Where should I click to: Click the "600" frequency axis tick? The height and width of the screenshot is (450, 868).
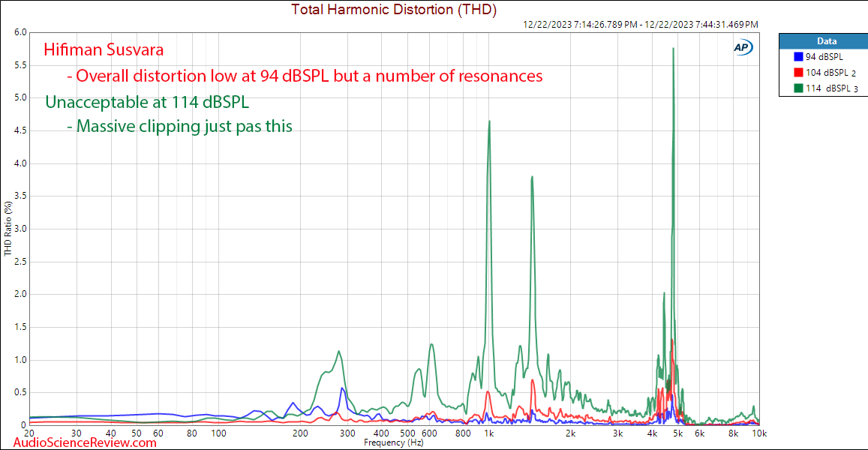(x=430, y=433)
